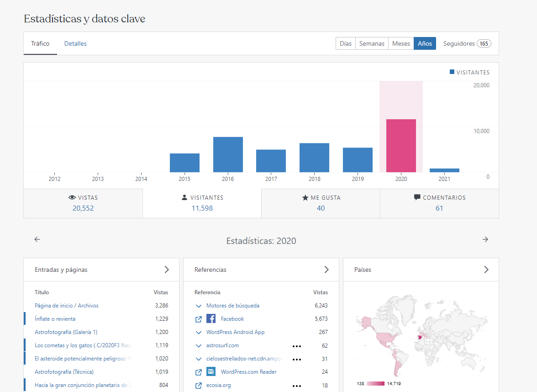Click the previous year left arrow
The image size is (537, 392).
tap(37, 239)
